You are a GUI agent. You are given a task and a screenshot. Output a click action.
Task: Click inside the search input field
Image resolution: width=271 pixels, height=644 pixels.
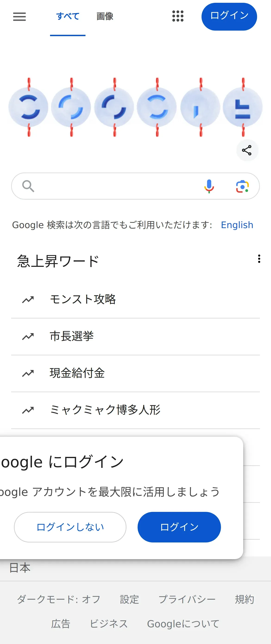117,186
